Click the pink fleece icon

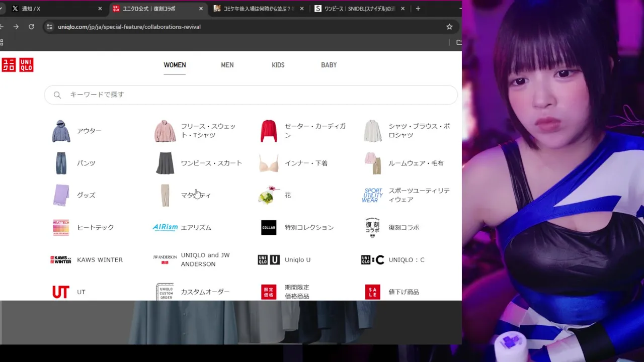click(165, 131)
